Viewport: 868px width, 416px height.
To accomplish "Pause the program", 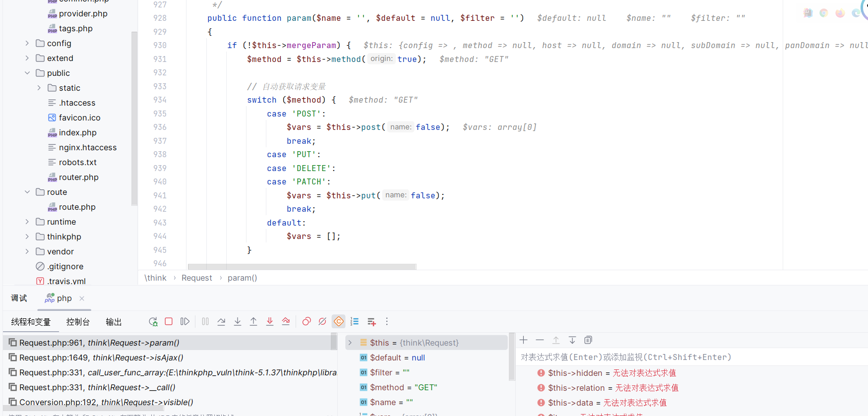I will (205, 321).
